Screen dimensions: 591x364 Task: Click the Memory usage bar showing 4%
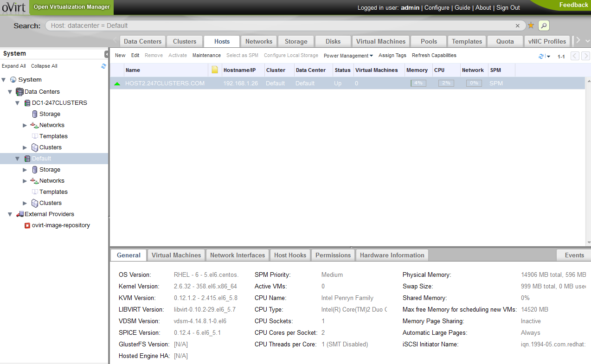point(418,83)
